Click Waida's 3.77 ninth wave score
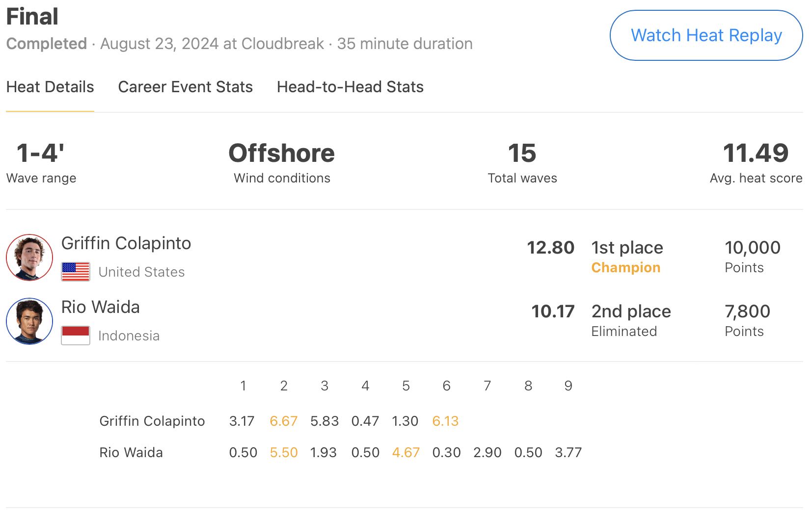 point(568,453)
